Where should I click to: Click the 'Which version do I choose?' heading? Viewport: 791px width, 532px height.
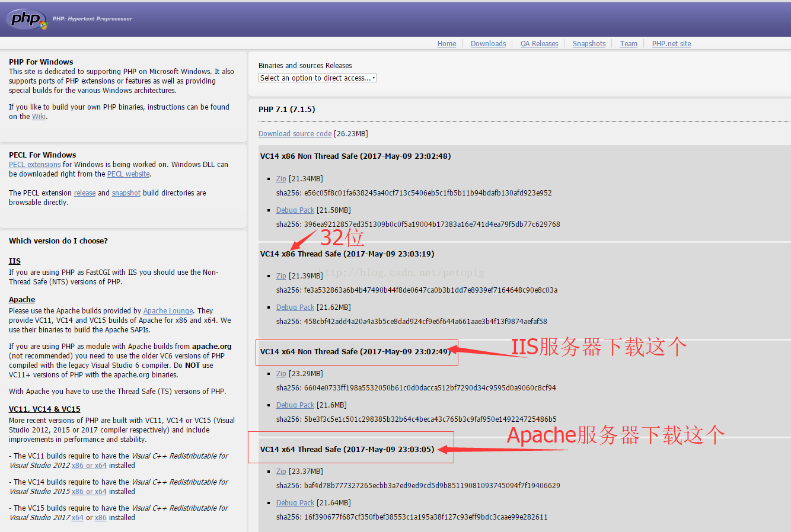(x=58, y=241)
